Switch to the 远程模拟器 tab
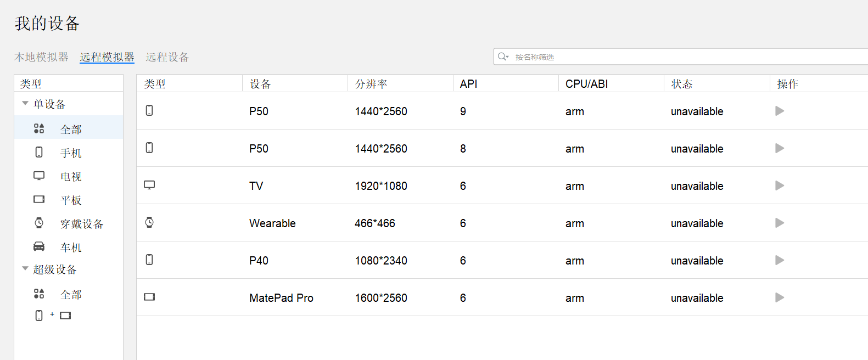This screenshot has width=868, height=360. click(x=107, y=57)
